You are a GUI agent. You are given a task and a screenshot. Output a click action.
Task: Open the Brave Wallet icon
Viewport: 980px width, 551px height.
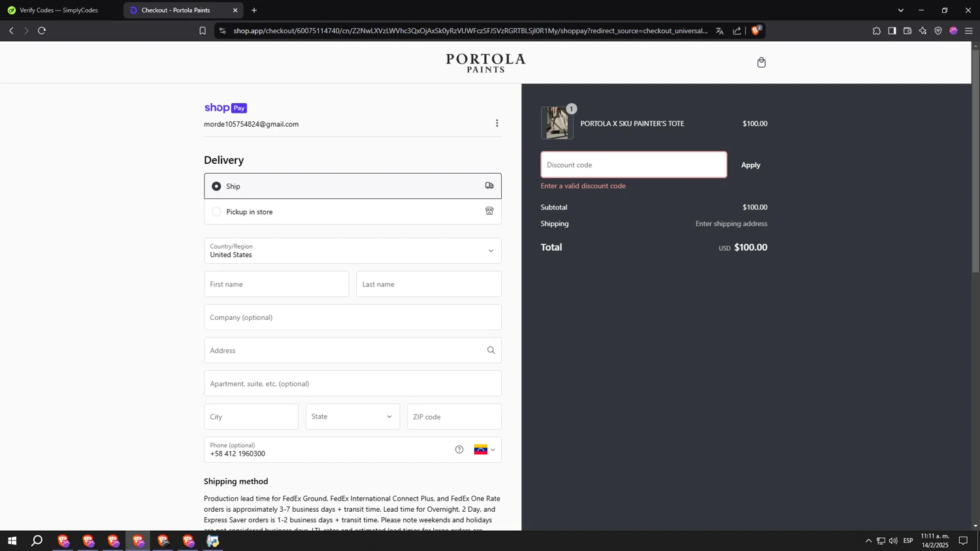tap(907, 31)
